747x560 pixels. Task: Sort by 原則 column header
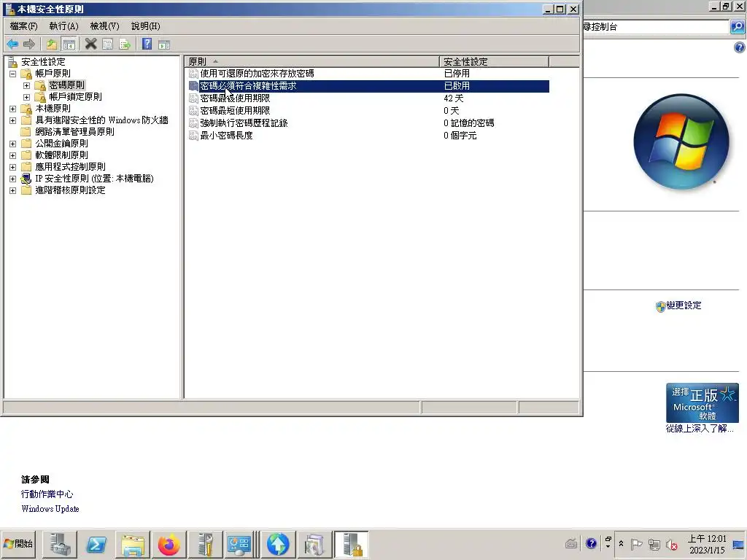[312, 61]
